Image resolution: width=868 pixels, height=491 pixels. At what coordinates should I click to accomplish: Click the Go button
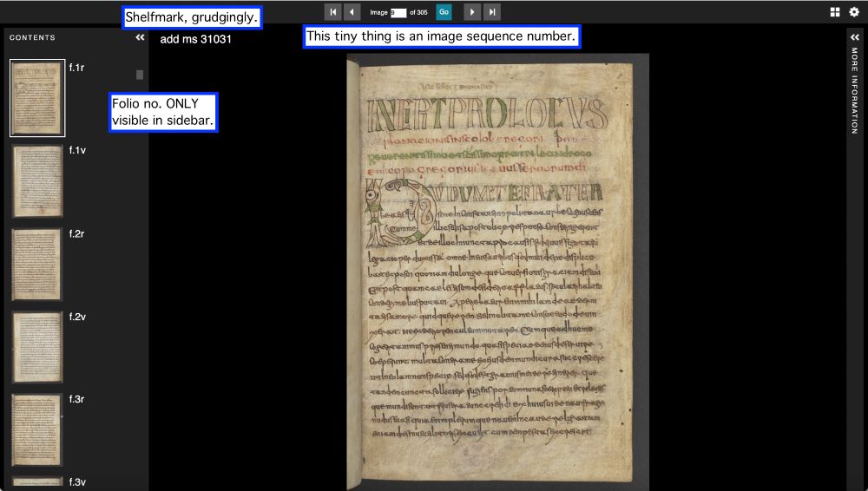coord(444,12)
